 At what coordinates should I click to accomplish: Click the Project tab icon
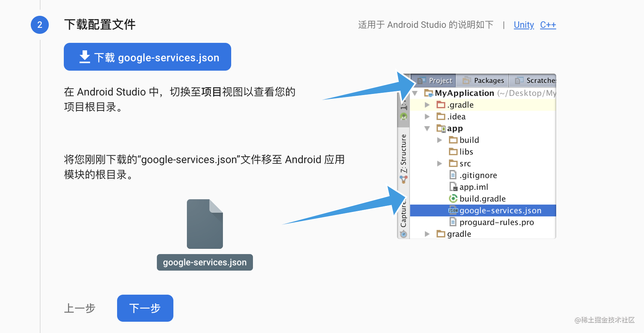421,80
